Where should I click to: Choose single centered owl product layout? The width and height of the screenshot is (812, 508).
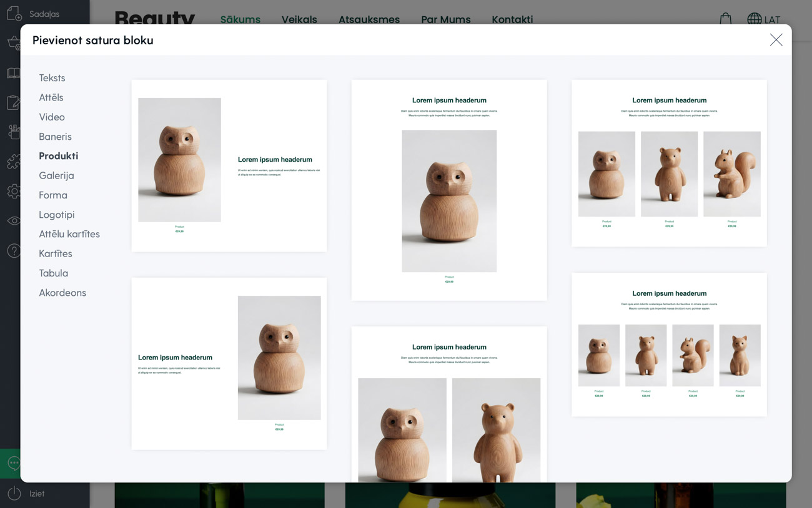point(449,190)
